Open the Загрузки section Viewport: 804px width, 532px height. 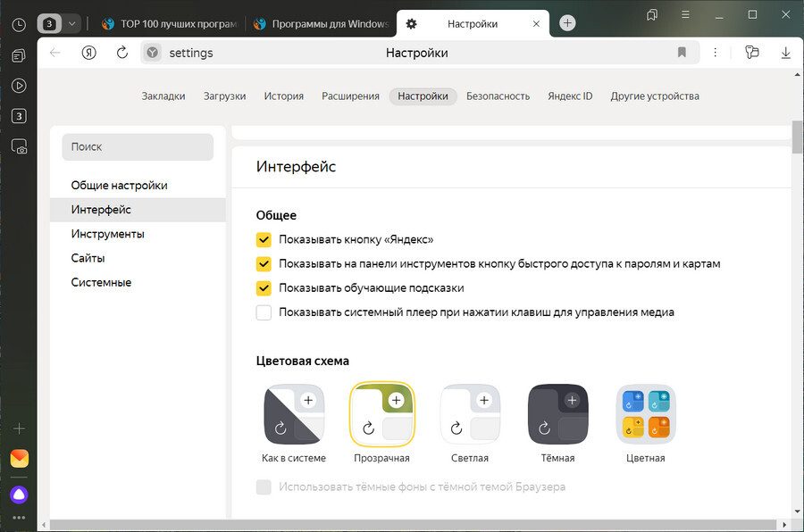click(x=224, y=96)
